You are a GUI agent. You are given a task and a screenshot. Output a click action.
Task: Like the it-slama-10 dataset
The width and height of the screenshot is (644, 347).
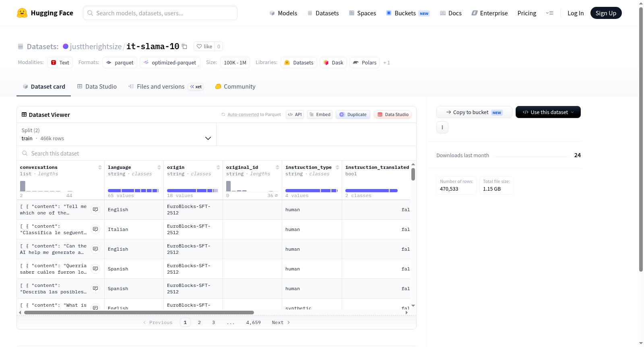(204, 46)
